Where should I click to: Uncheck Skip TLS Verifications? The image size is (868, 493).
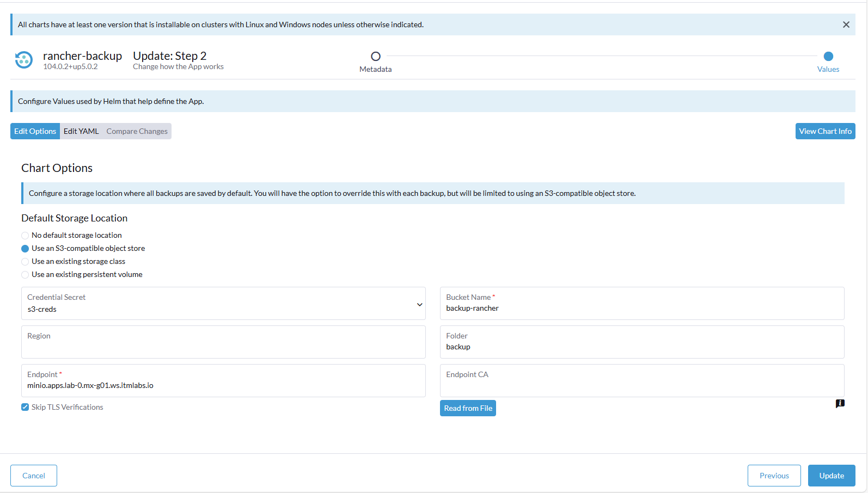click(25, 407)
